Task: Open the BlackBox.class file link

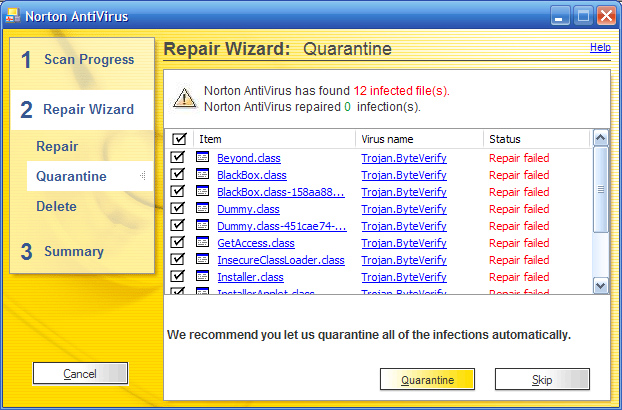Action: 252,175
